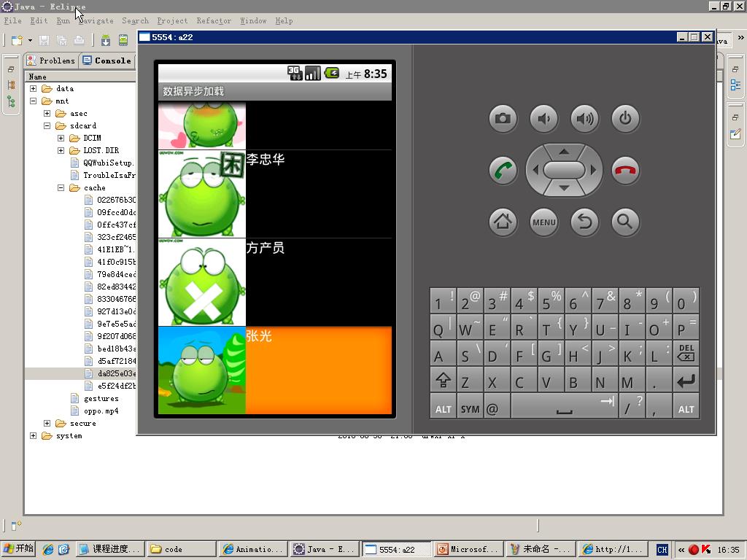The width and height of the screenshot is (747, 560).
Task: Click the emulator camera button
Action: click(x=503, y=119)
